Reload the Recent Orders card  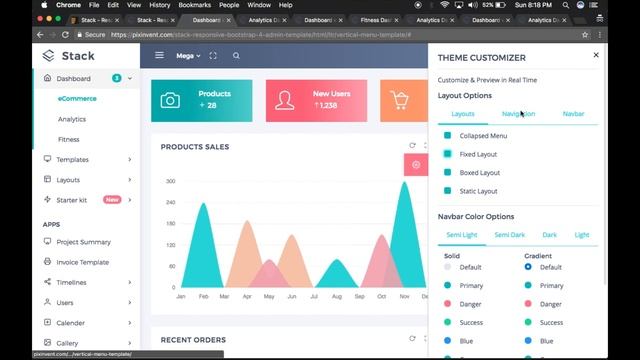pyautogui.click(x=412, y=338)
